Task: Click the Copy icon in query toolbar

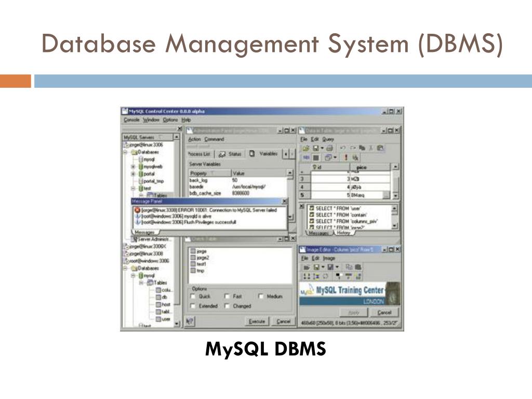Action: [362, 148]
